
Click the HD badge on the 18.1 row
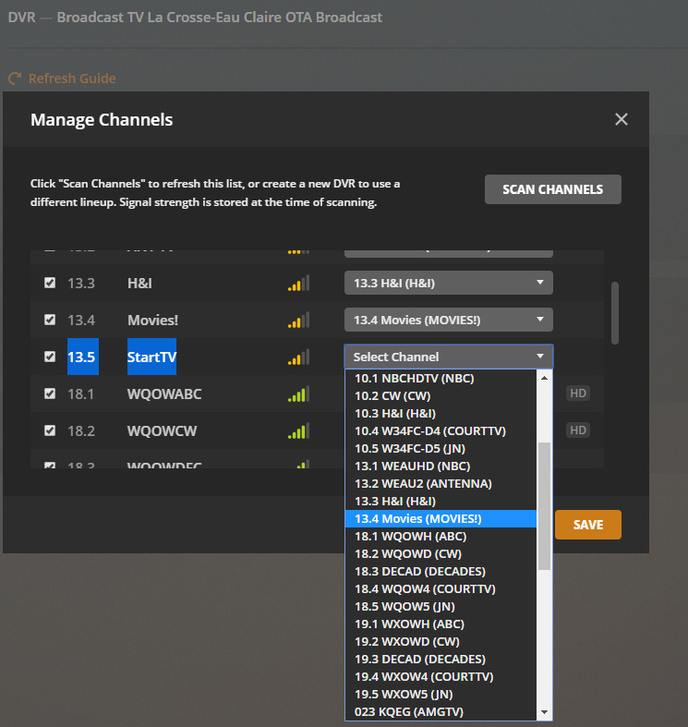pyautogui.click(x=578, y=393)
